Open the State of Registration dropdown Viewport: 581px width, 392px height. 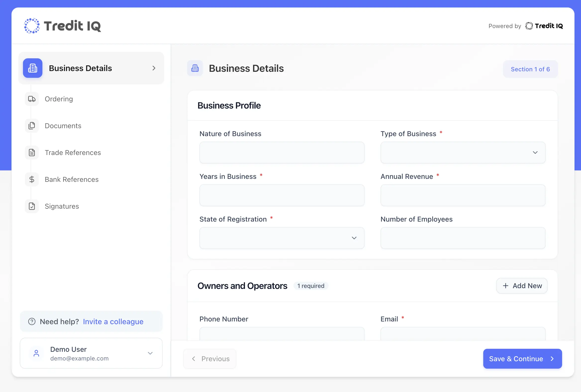354,238
